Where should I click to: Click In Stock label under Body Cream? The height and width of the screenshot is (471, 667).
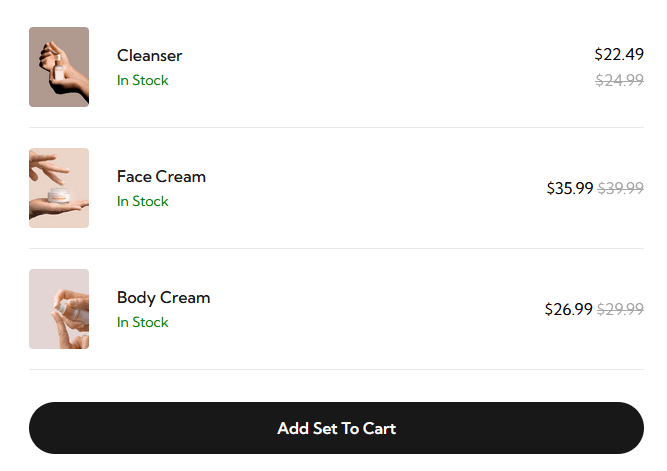[143, 323]
